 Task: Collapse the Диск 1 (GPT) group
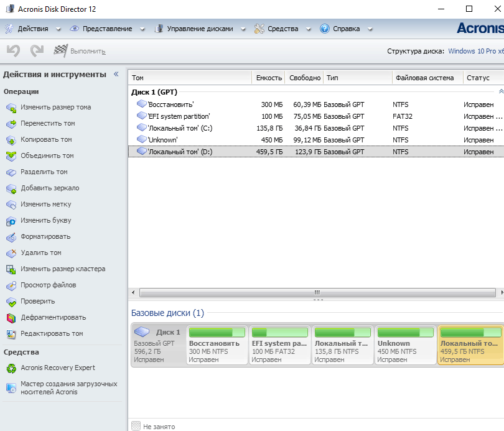click(x=500, y=91)
